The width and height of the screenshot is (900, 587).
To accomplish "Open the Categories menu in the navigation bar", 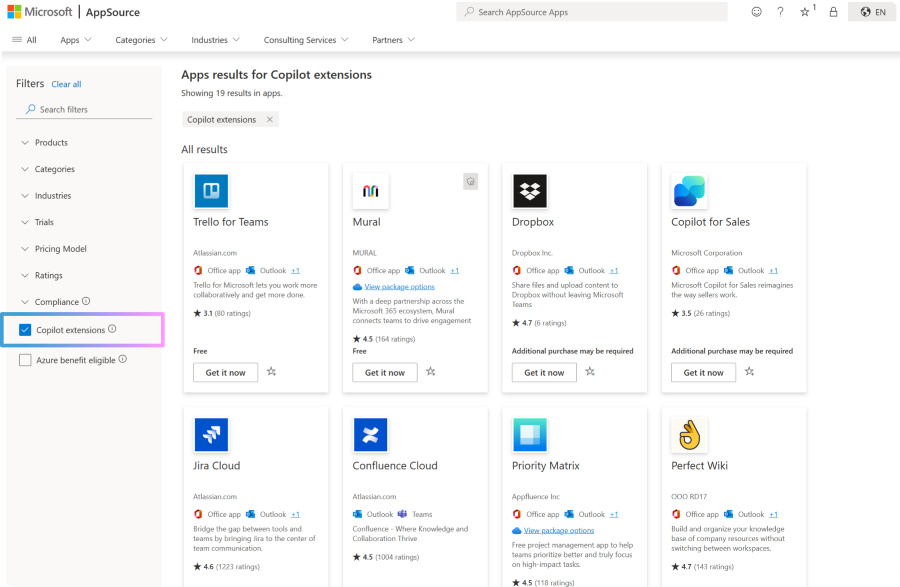I will pos(139,40).
